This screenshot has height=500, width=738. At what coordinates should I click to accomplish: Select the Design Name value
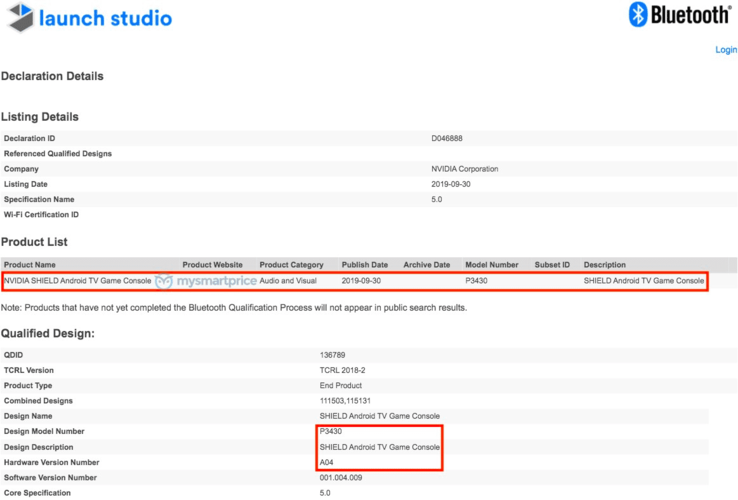tap(380, 416)
